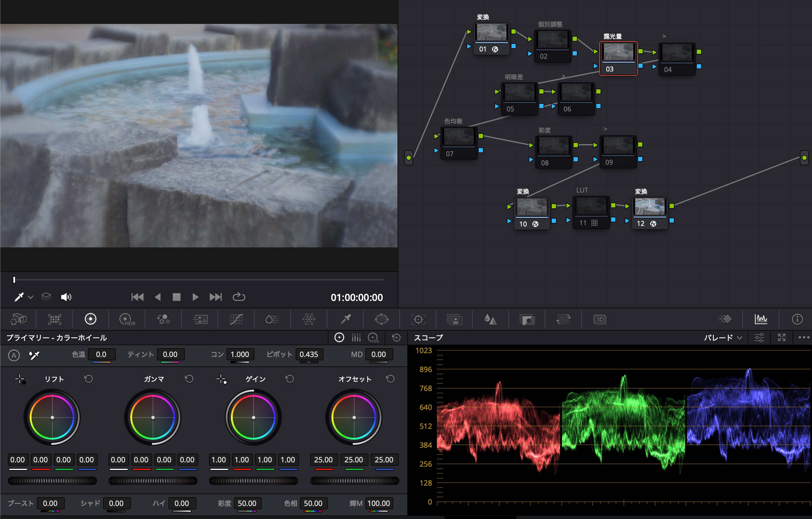Select the Qualifier eyedropper palette
This screenshot has width=812, height=519.
point(345,319)
